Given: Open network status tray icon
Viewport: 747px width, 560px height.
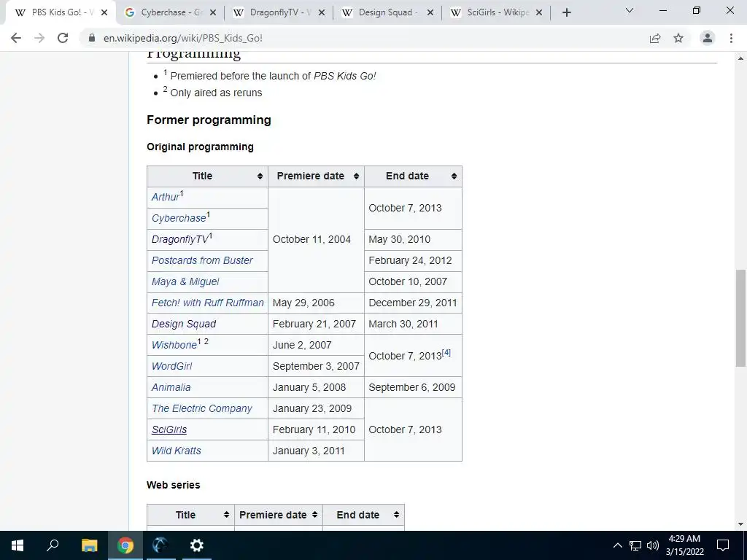Looking at the screenshot, I should click(x=635, y=545).
